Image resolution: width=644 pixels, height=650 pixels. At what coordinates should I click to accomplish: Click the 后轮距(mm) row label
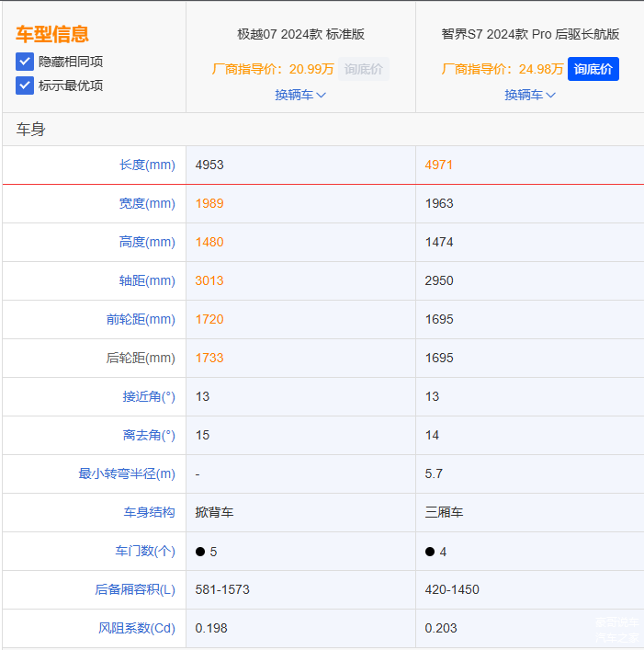pyautogui.click(x=141, y=358)
